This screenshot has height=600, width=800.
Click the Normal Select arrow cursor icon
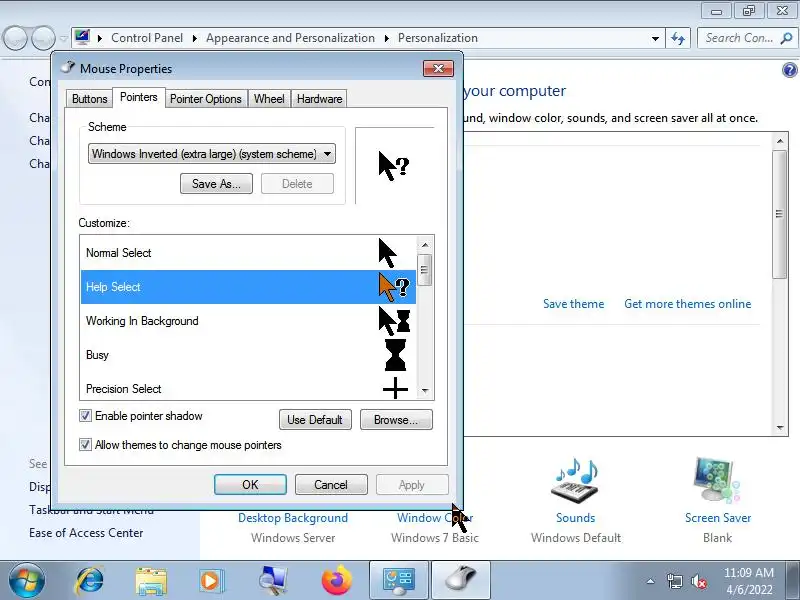388,253
